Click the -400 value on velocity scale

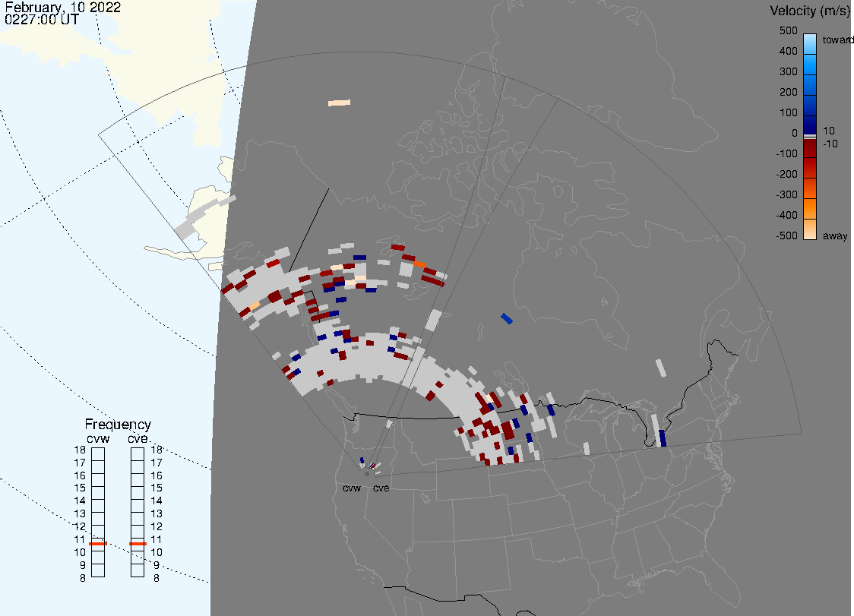pos(786,215)
